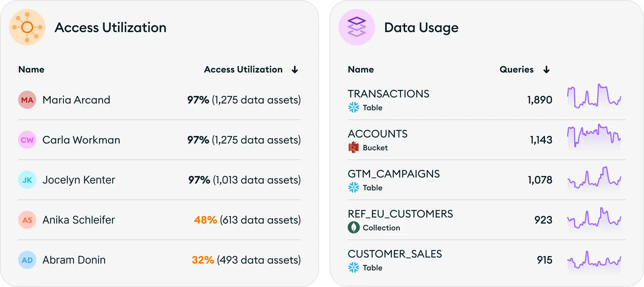Click the red Bucket icon under ACCOUNTS
The image size is (644, 287).
coord(353,148)
